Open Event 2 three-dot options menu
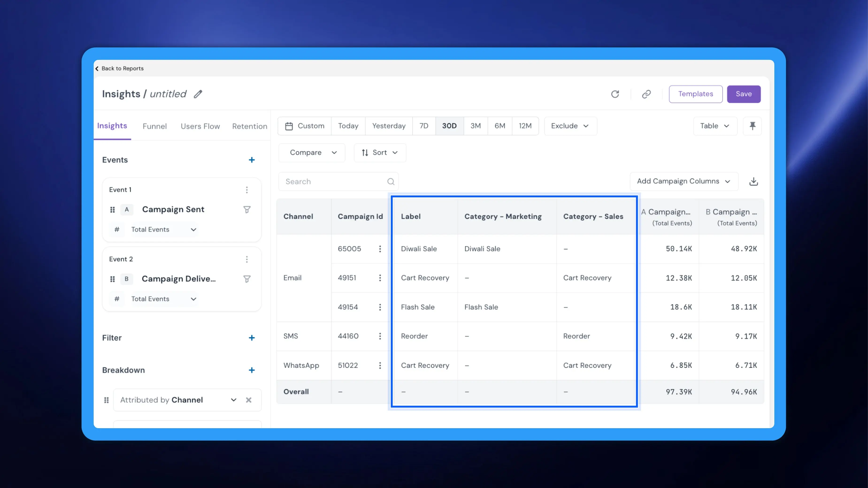The width and height of the screenshot is (868, 488). (247, 259)
